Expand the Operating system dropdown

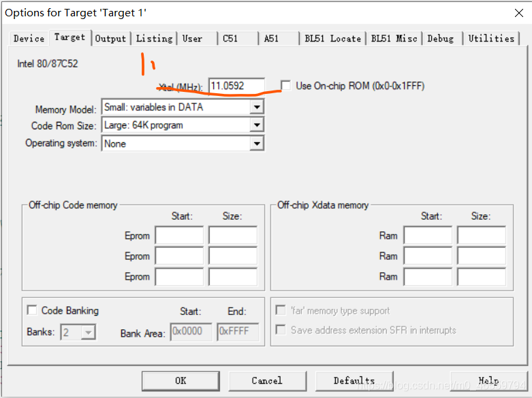click(257, 144)
